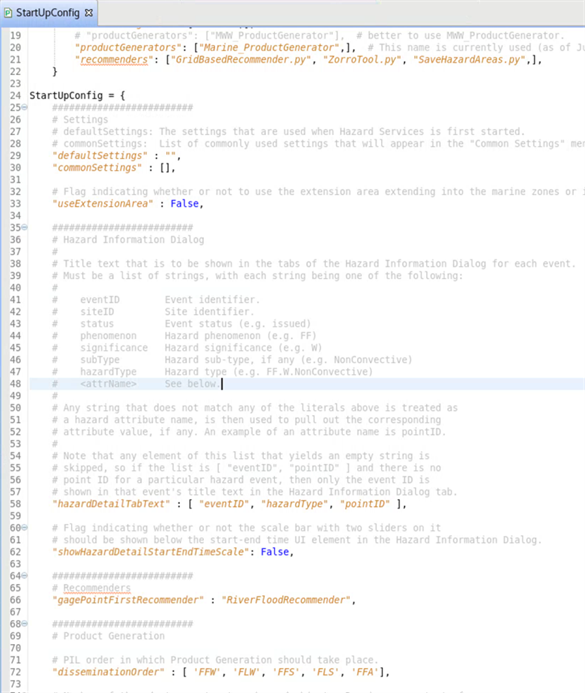Image resolution: width=585 pixels, height=693 pixels.
Task: Collapse the fold marker at line 68
Action: click(25, 624)
